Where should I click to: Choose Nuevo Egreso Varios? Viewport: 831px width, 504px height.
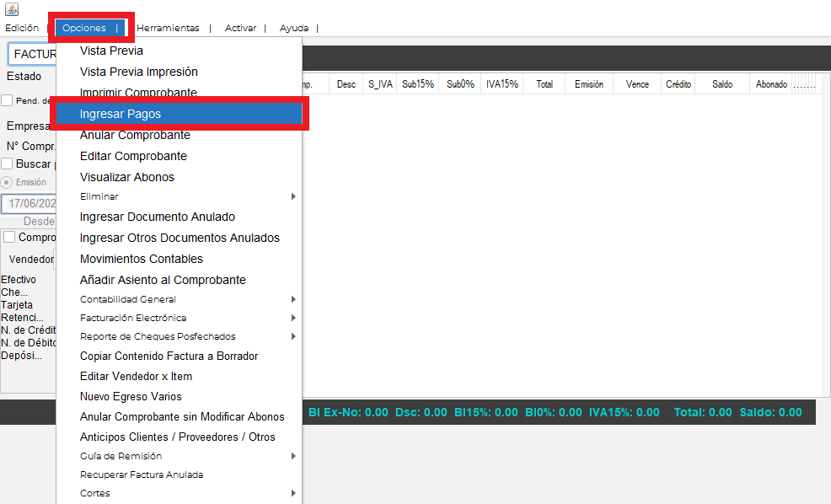tap(180, 396)
